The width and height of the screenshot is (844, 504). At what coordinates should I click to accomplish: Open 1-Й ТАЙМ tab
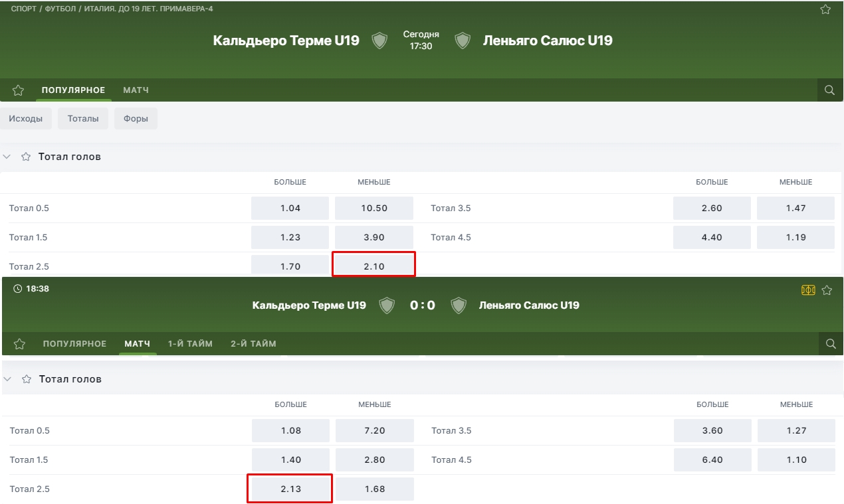tap(191, 344)
